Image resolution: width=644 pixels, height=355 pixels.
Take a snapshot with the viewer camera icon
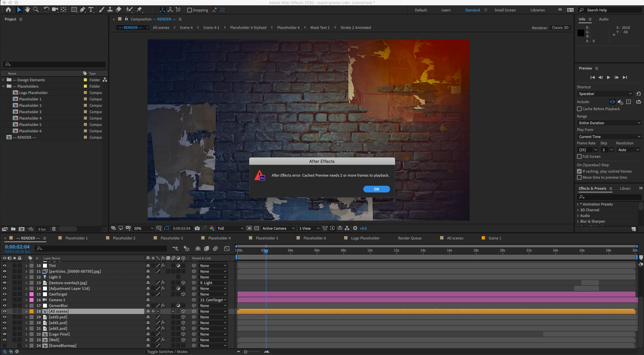(x=197, y=228)
